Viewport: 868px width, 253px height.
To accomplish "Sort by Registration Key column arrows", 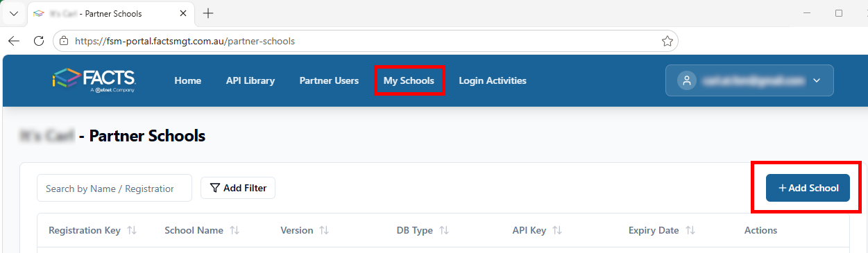I will coord(132,230).
